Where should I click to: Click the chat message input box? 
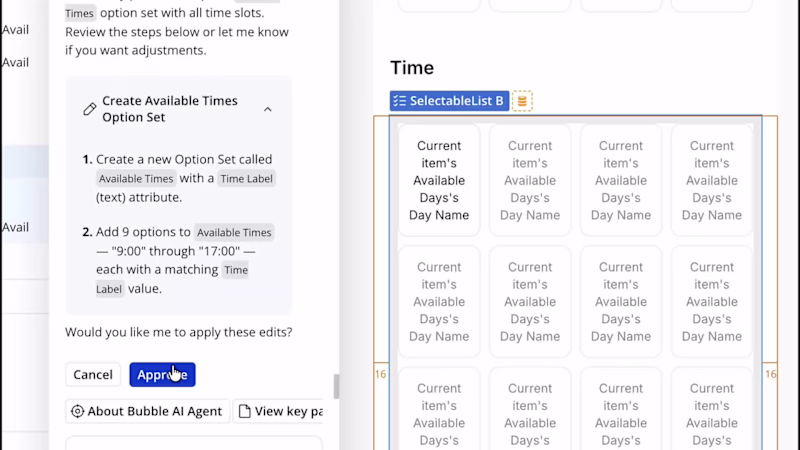[194, 443]
